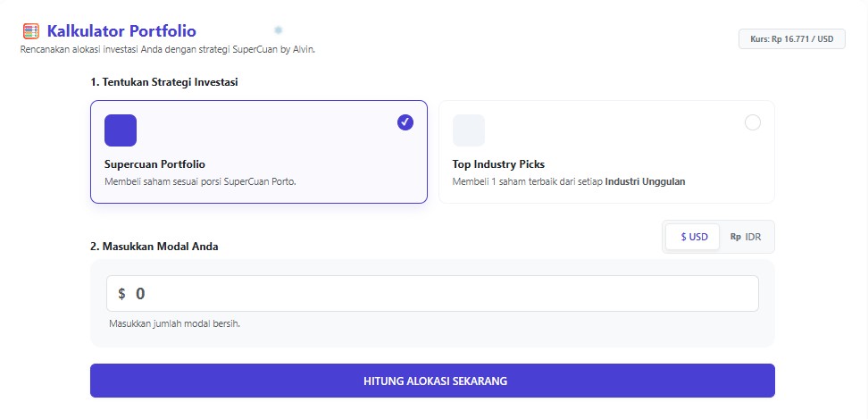
Task: Click the purple Supercuan Portfolio icon square
Action: pos(121,130)
